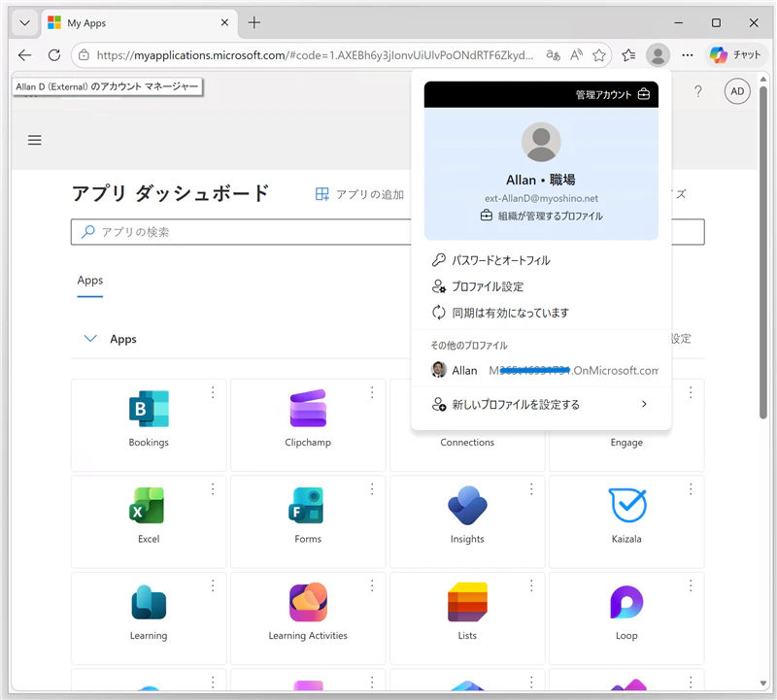Refresh the current page
The height and width of the screenshot is (700, 777).
54,55
